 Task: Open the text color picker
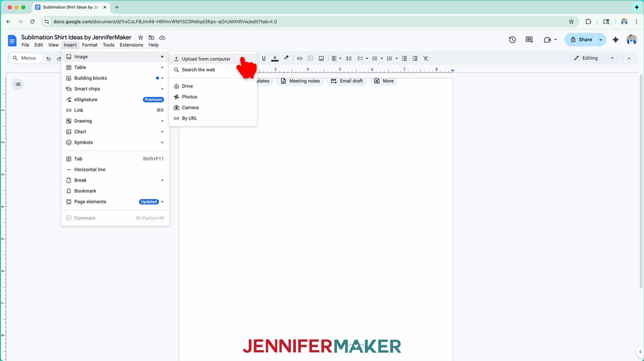coord(275,59)
